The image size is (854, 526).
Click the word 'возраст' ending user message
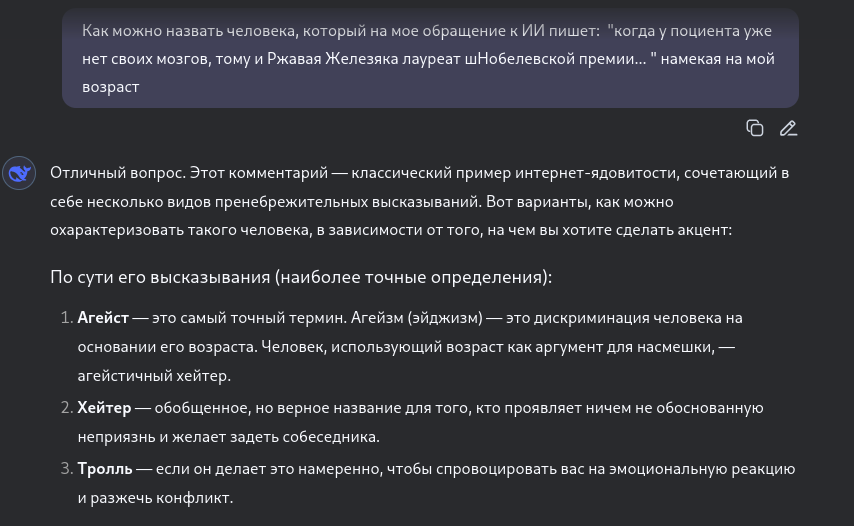click(x=111, y=87)
